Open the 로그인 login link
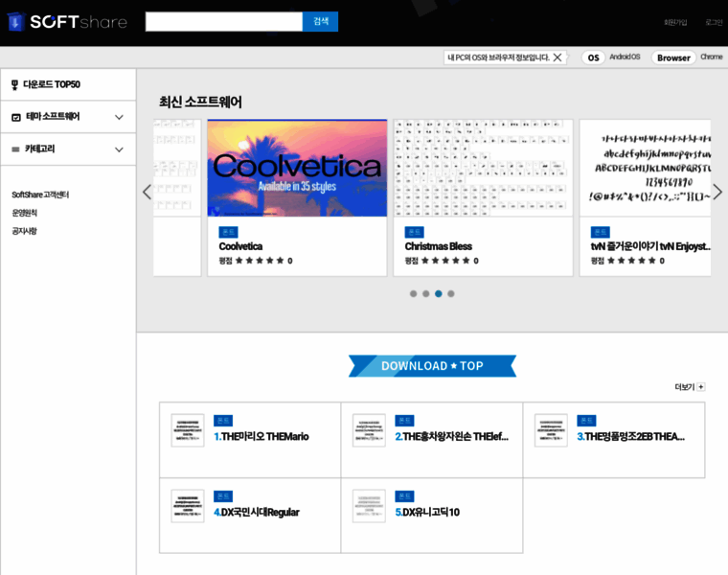 click(714, 22)
